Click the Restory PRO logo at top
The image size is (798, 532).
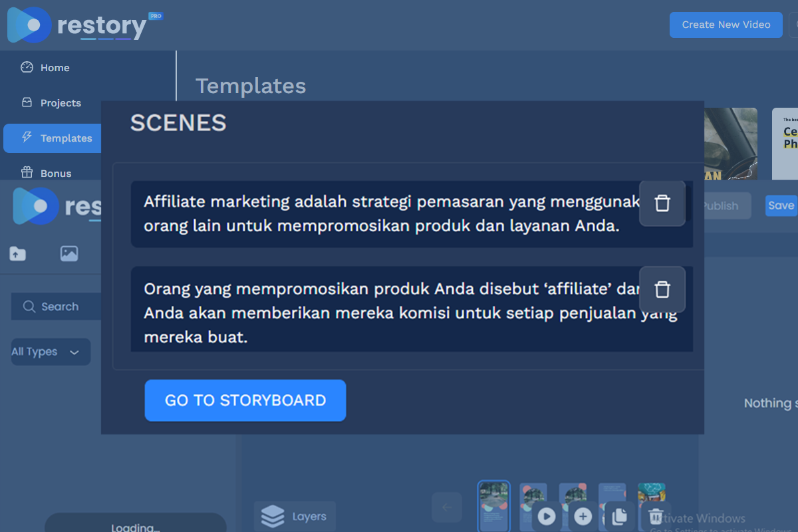(85, 25)
